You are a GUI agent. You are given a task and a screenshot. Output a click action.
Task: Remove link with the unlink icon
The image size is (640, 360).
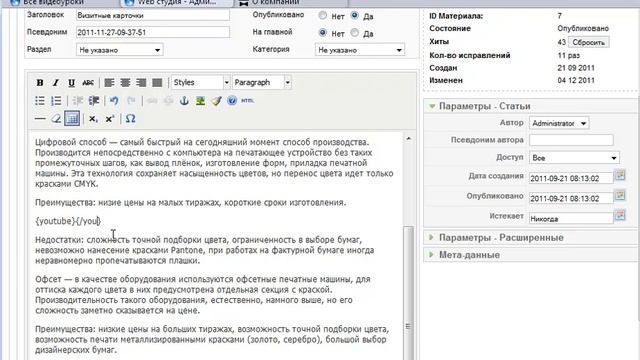pos(168,100)
